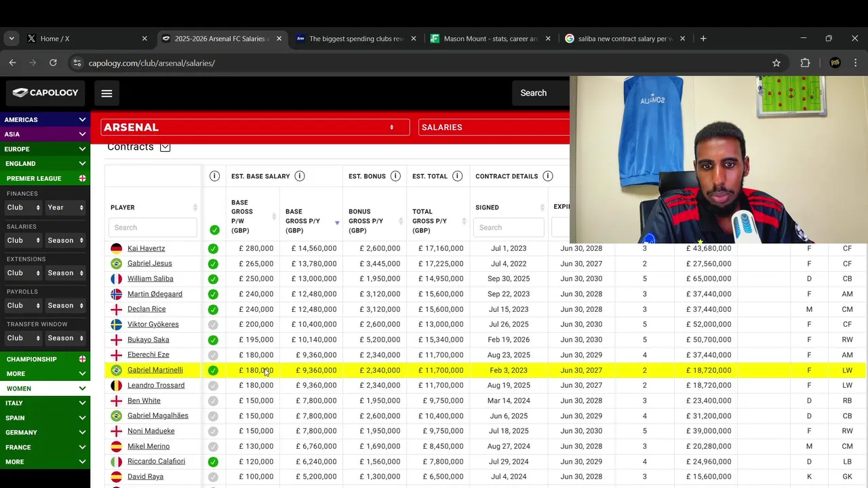
Task: Show info for Est. Bonus
Action: [395, 176]
